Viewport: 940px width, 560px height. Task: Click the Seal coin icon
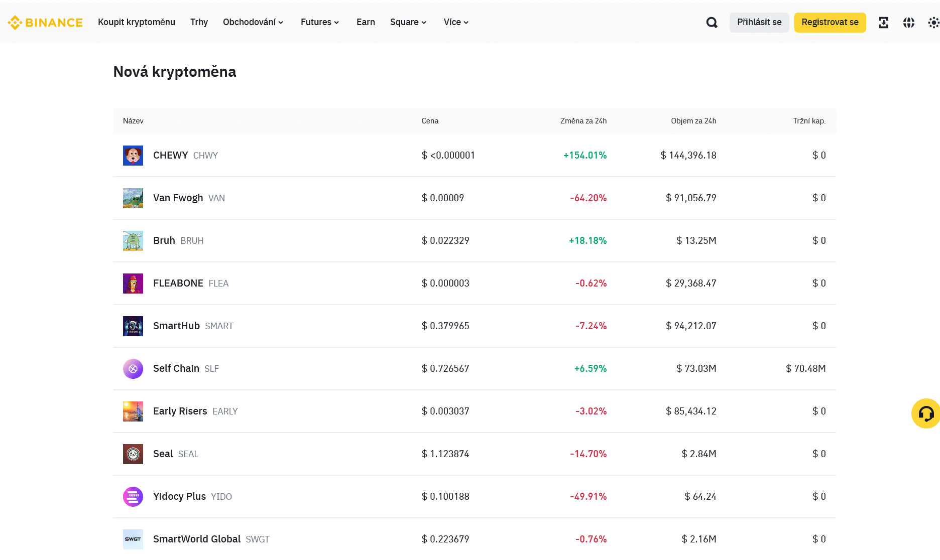(133, 454)
